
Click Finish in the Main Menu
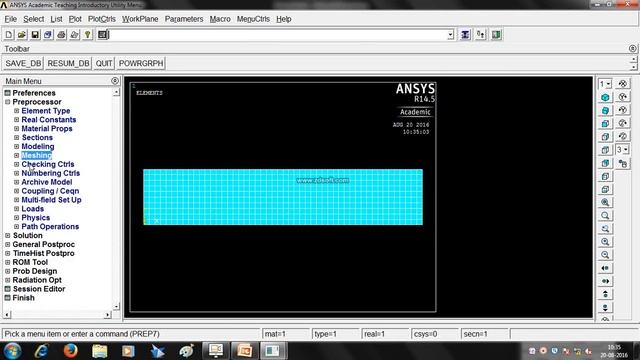click(x=23, y=298)
